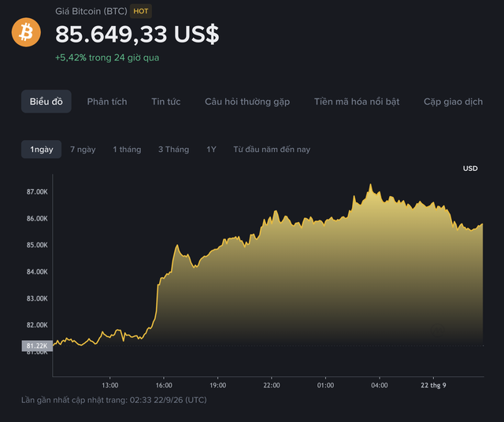Select the 1Y chart range
This screenshot has width=504, height=422.
click(x=211, y=150)
